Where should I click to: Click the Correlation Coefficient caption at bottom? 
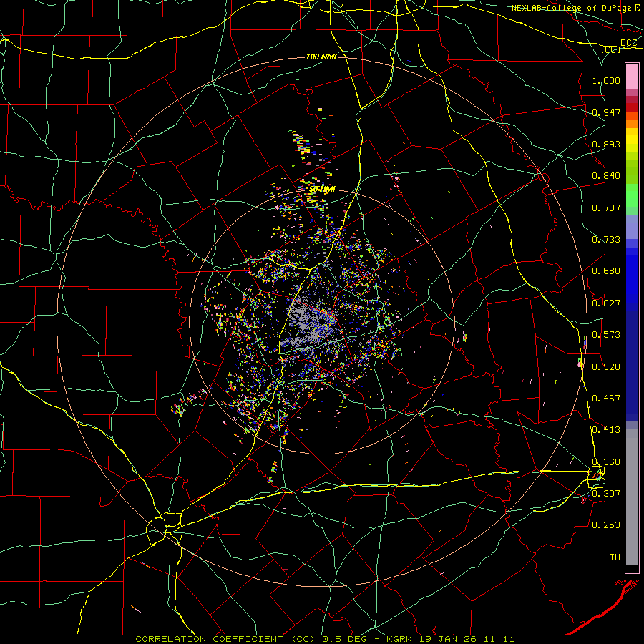click(x=225, y=639)
